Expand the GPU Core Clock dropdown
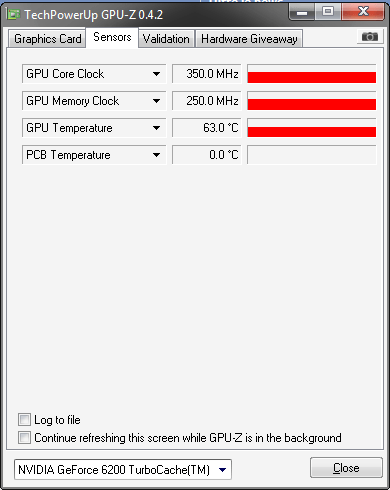Screen dimensions: 390x490 (x=156, y=74)
